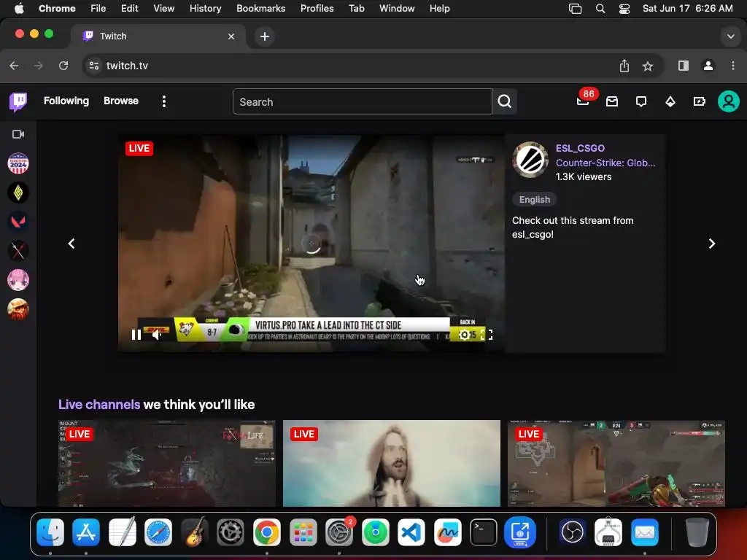Enter fullscreen on featured stream
The height and width of the screenshot is (560, 747).
(487, 335)
